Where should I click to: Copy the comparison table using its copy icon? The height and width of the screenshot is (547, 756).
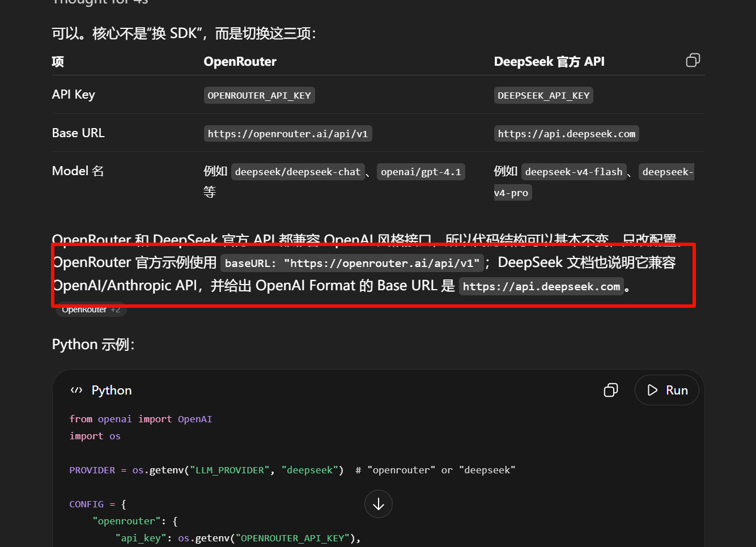[x=693, y=61]
